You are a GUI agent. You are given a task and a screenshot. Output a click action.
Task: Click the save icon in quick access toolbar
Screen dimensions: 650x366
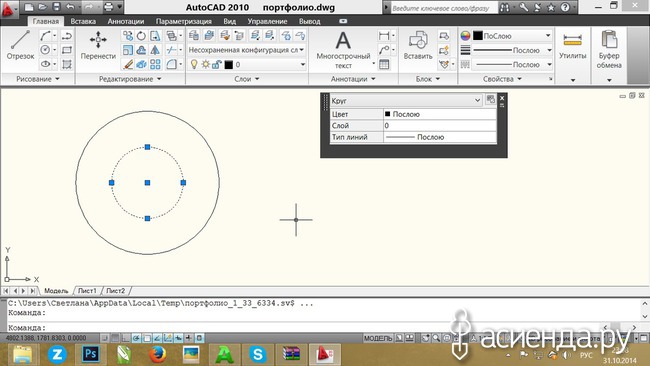pyautogui.click(x=56, y=7)
